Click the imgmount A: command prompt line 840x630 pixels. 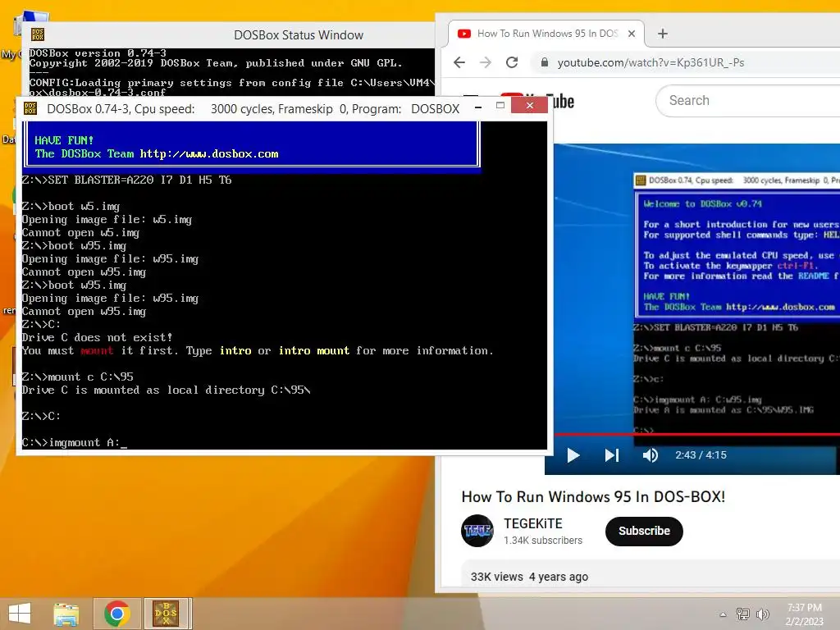click(75, 442)
